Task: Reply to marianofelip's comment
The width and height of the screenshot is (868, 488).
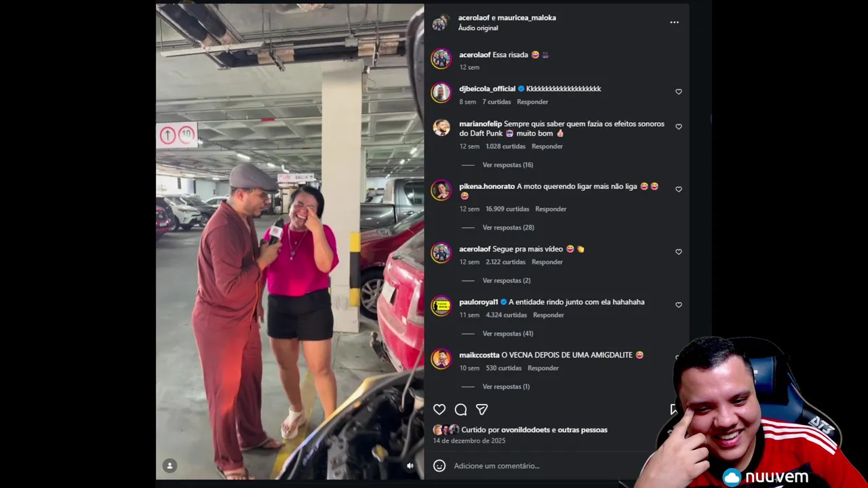Action: 547,146
